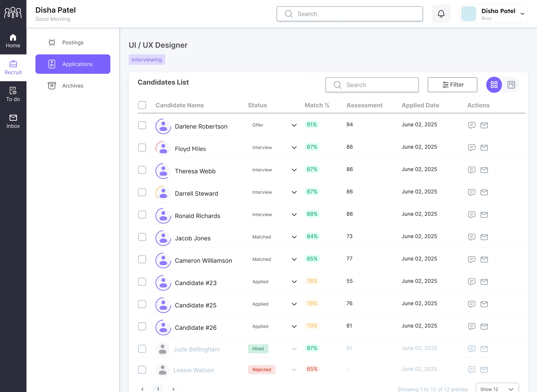This screenshot has width=537, height=392.
Task: Open chat action for Darlene Robertson
Action: click(x=472, y=125)
